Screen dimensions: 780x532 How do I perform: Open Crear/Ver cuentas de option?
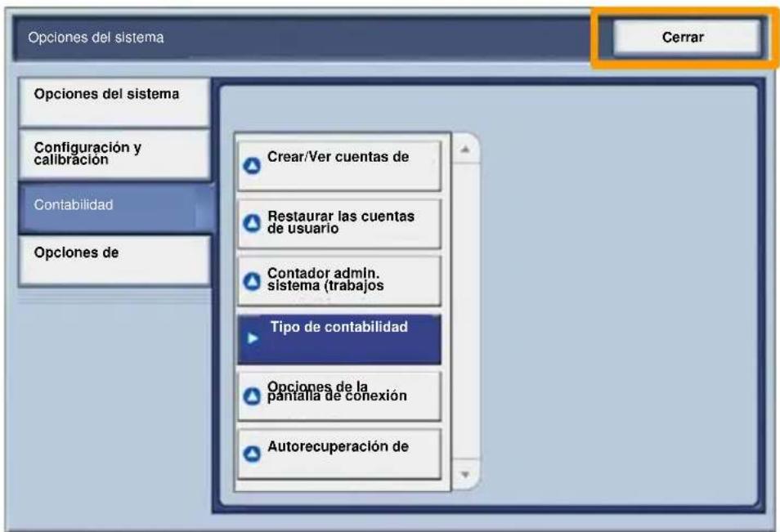339,166
